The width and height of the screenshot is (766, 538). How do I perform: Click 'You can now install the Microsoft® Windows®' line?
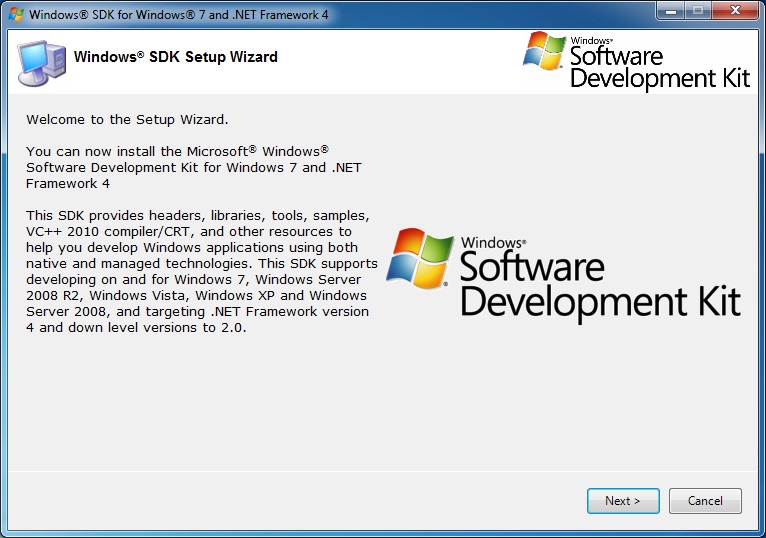177,151
